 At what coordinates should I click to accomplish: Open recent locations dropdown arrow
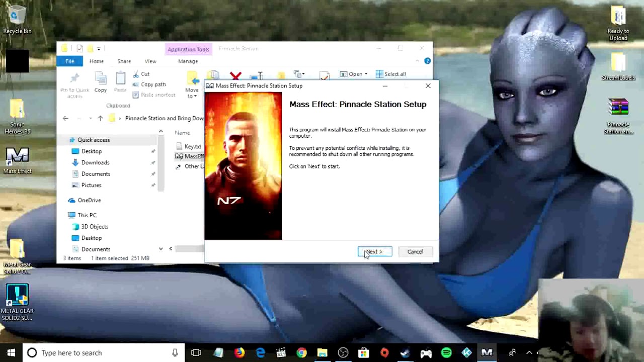(91, 118)
